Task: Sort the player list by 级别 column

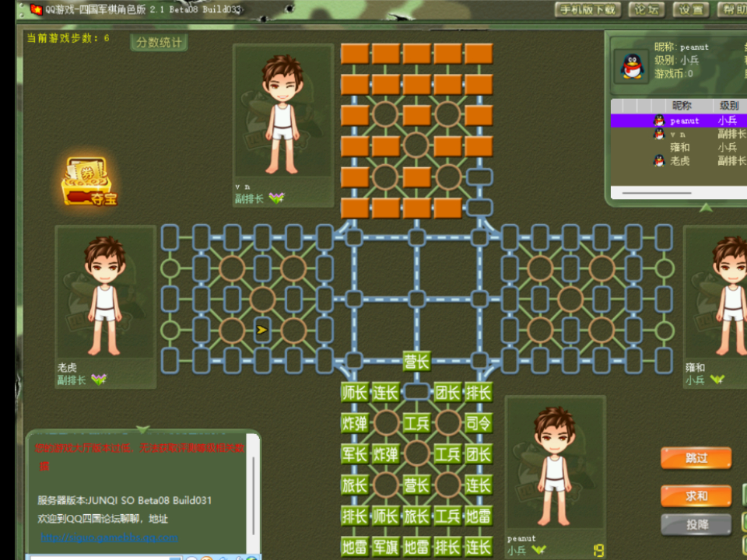Action: (x=729, y=105)
